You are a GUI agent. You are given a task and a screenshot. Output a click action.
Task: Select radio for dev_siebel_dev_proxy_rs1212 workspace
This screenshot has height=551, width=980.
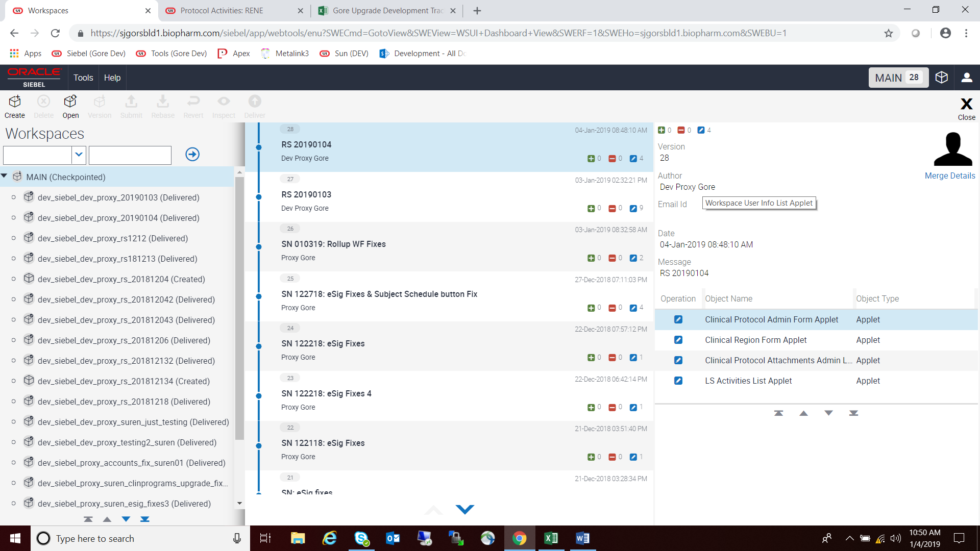point(14,238)
